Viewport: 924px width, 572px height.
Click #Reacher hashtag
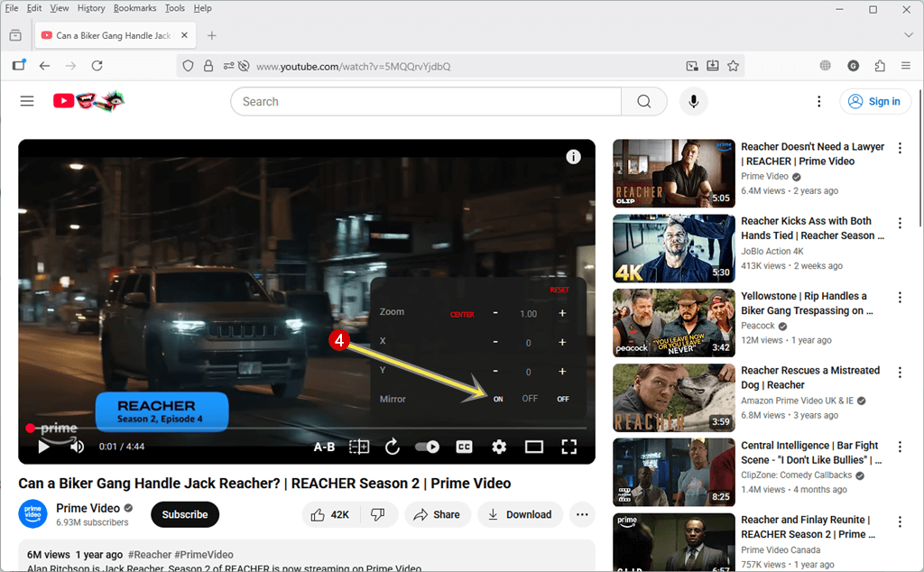tap(150, 554)
